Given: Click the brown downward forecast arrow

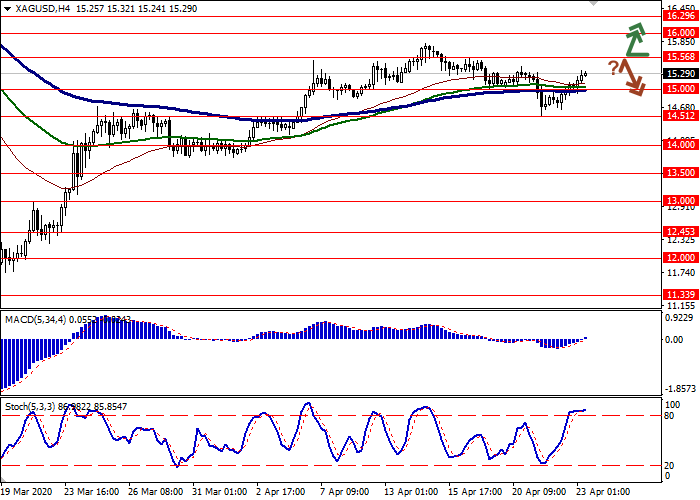Looking at the screenshot, I should (632, 78).
